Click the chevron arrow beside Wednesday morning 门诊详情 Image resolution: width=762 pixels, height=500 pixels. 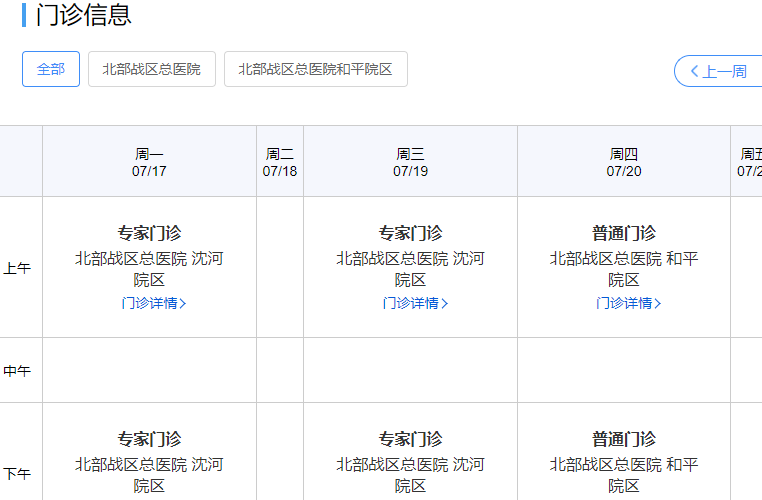coord(445,304)
